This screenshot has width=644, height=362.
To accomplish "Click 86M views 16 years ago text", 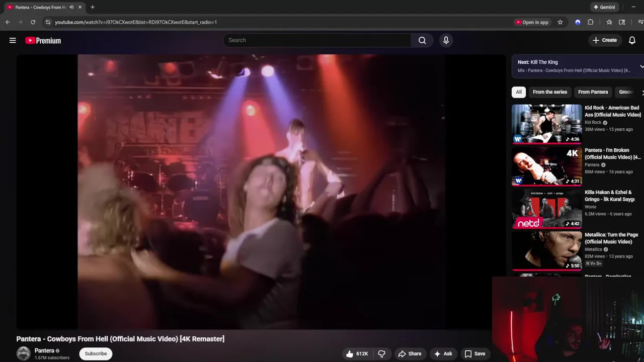I will 609,171.
